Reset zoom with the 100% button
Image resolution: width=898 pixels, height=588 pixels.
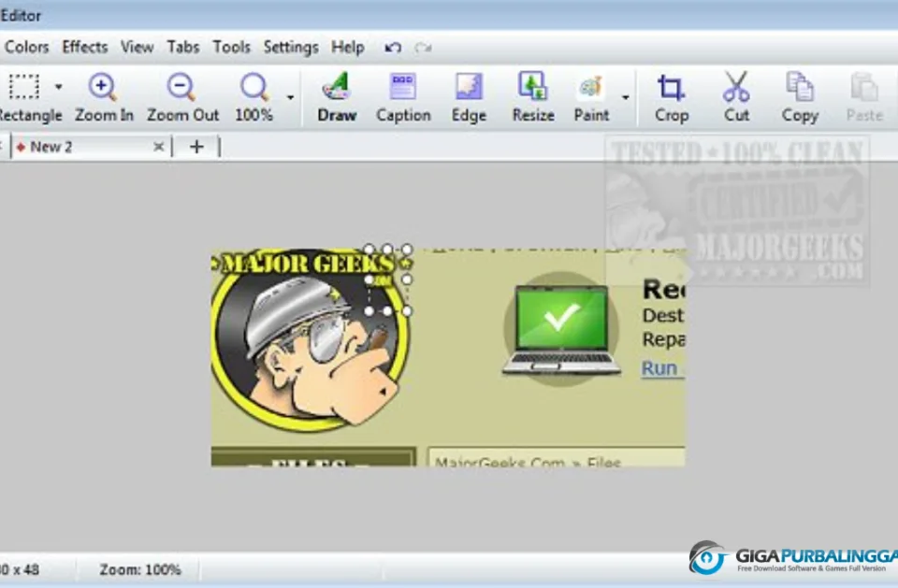pyautogui.click(x=253, y=97)
